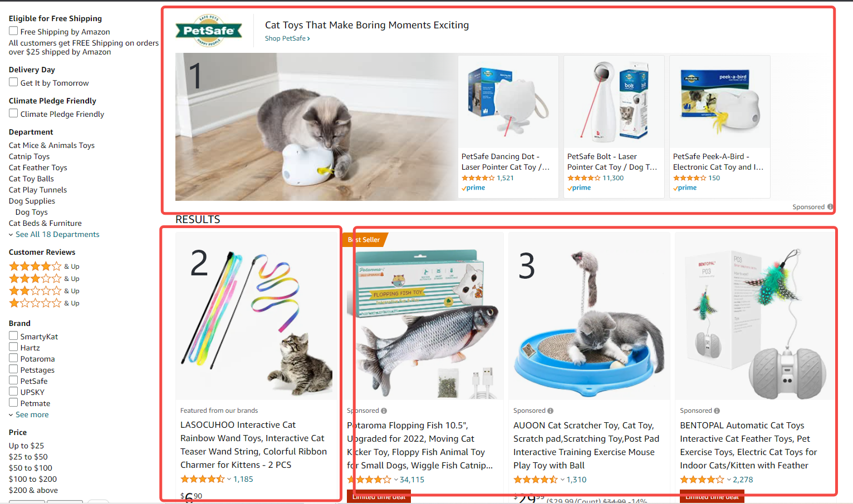Open the Shop PetSafe link
This screenshot has width=853, height=504.
pos(287,38)
